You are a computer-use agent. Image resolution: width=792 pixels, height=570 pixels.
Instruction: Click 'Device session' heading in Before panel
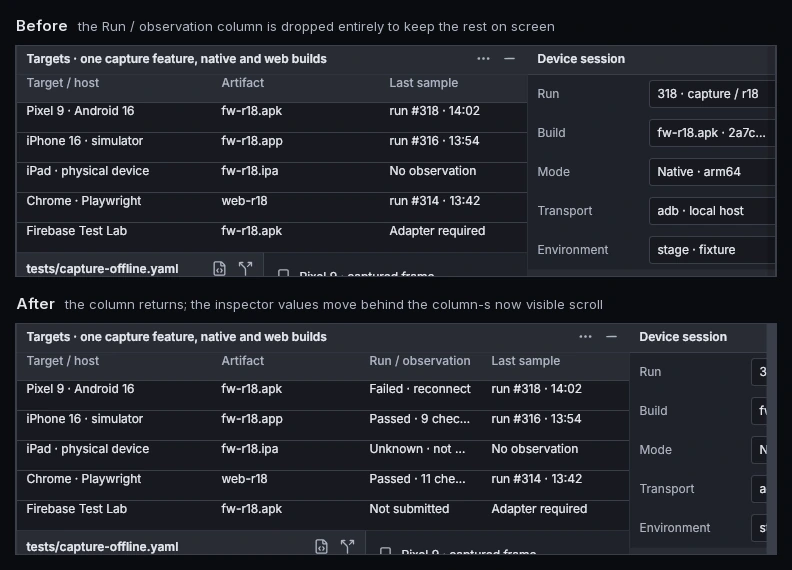click(x=581, y=59)
